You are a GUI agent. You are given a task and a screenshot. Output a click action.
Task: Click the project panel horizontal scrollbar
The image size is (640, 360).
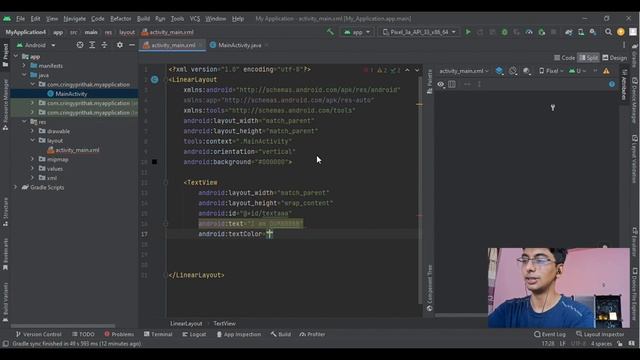coord(63,326)
